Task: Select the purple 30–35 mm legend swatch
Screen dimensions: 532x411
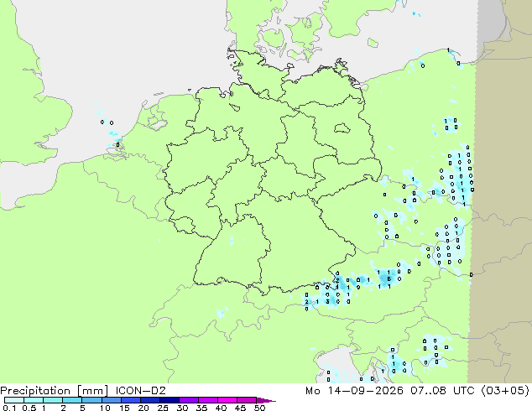Action: 189,400
